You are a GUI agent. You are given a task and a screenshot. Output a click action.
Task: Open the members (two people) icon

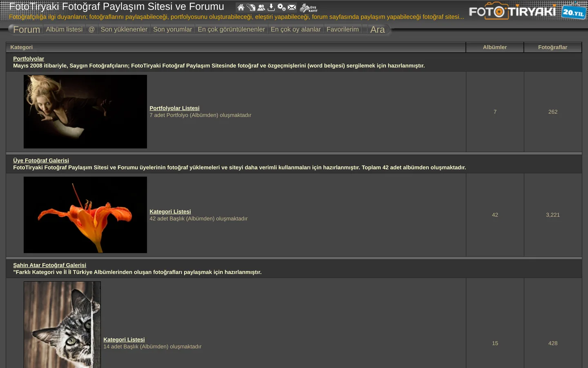(x=261, y=7)
